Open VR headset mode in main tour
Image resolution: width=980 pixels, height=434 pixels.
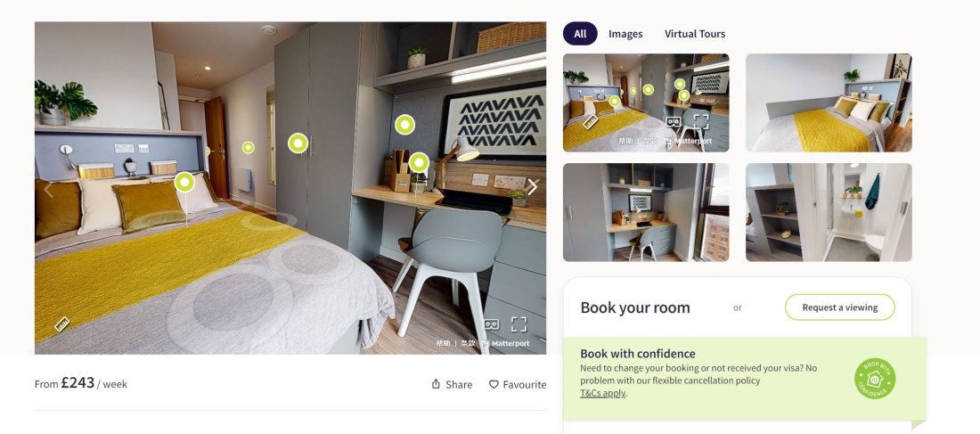pos(492,324)
